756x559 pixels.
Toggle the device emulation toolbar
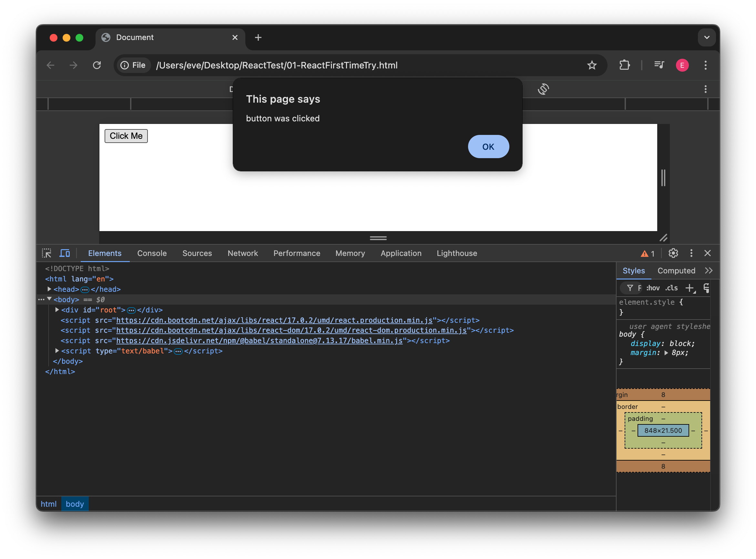65,253
